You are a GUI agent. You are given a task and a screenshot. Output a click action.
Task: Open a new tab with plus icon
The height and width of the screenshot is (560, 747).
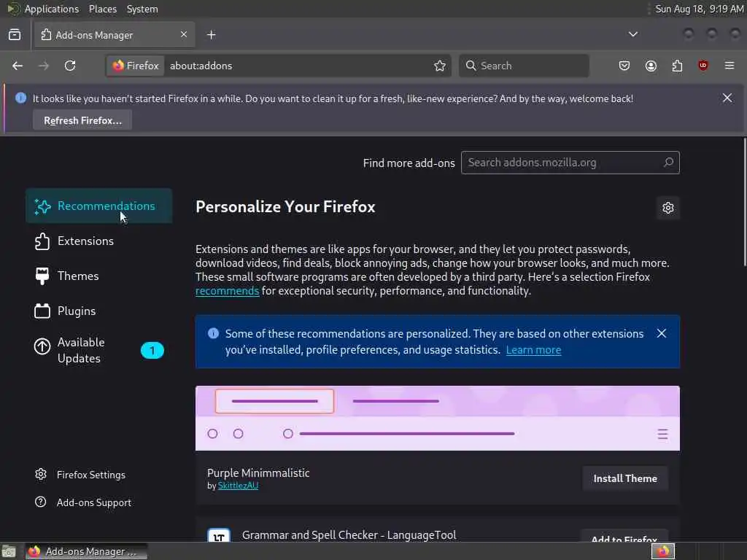point(212,35)
